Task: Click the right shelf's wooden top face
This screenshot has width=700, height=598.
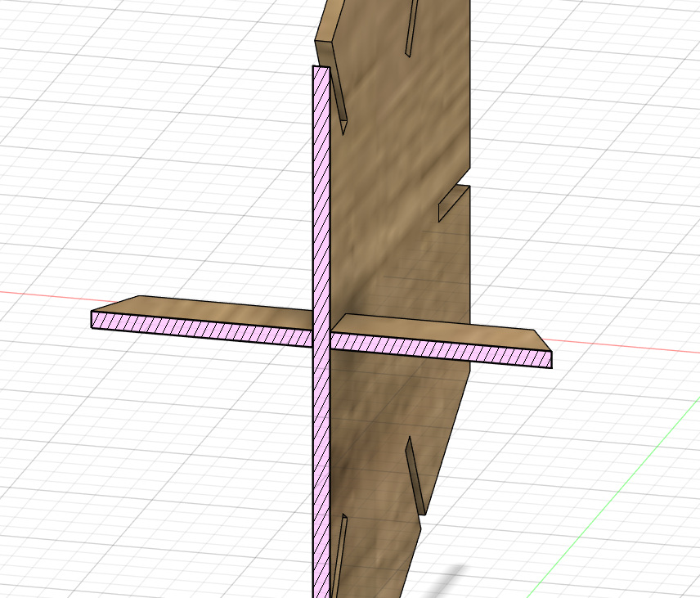Action: click(440, 333)
